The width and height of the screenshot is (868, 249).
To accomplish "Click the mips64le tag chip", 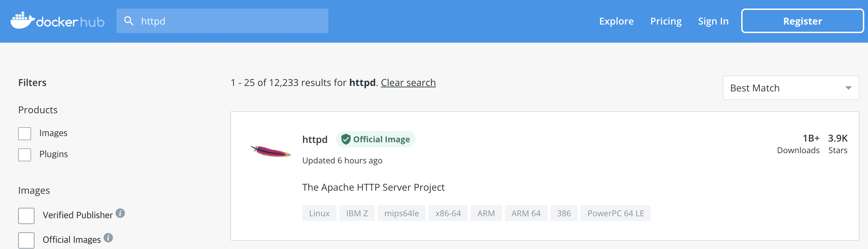I will pos(402,213).
